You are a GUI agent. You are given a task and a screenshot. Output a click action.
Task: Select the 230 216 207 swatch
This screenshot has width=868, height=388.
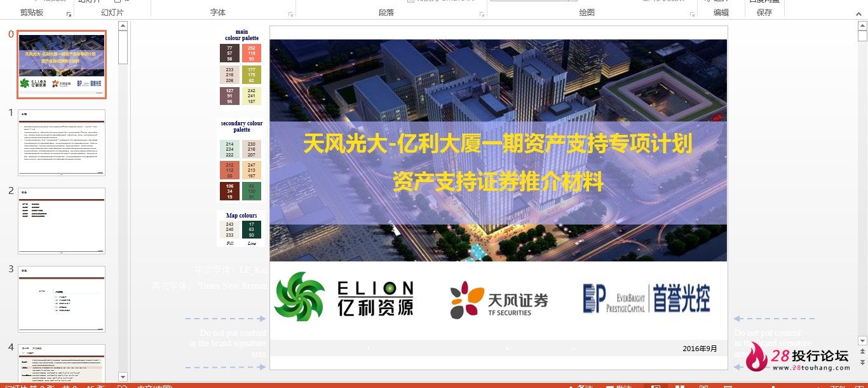click(x=252, y=149)
